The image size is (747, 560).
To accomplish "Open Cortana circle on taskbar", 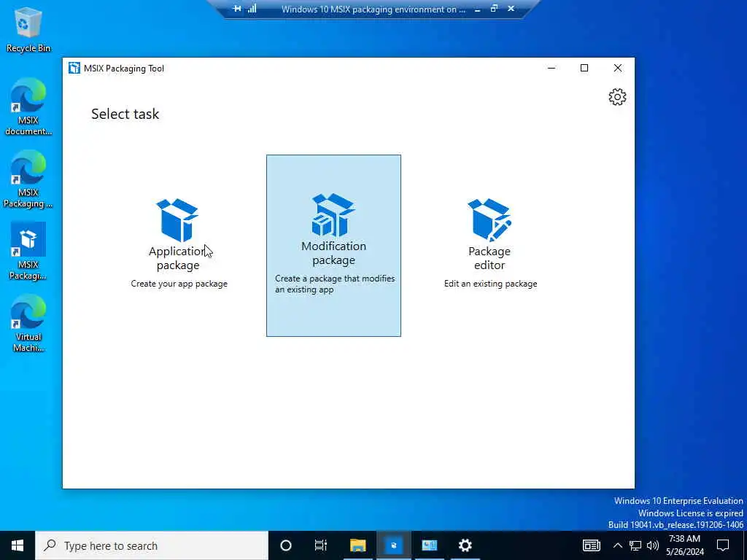I will pyautogui.click(x=286, y=545).
